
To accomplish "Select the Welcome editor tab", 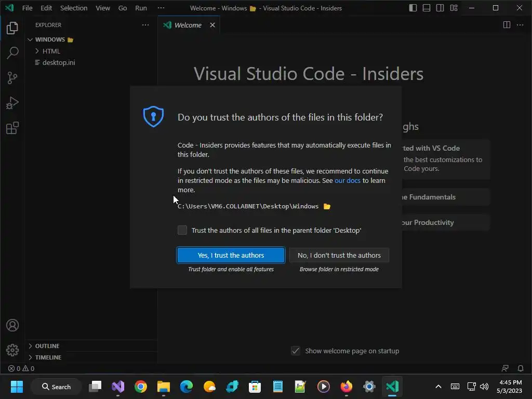I will coord(188,25).
